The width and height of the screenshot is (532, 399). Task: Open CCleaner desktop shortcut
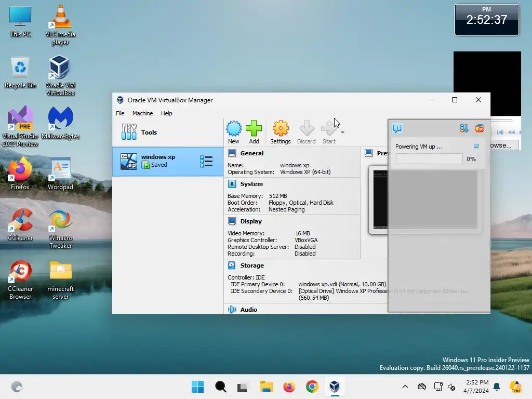(x=20, y=224)
